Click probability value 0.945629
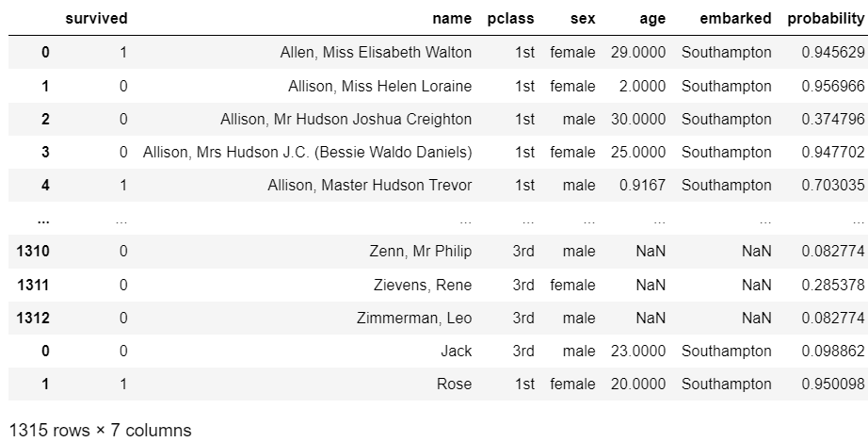The height and width of the screenshot is (442, 868). pyautogui.click(x=833, y=53)
